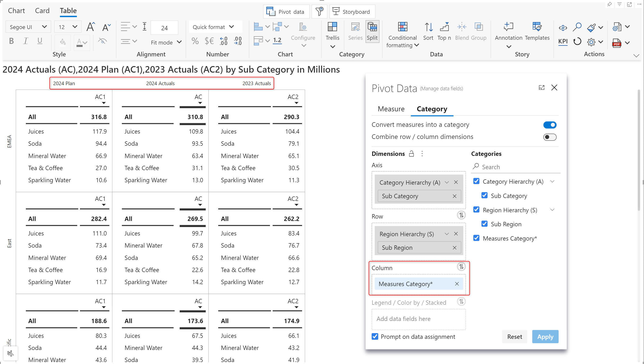Select the Top n icon

[x=444, y=27]
